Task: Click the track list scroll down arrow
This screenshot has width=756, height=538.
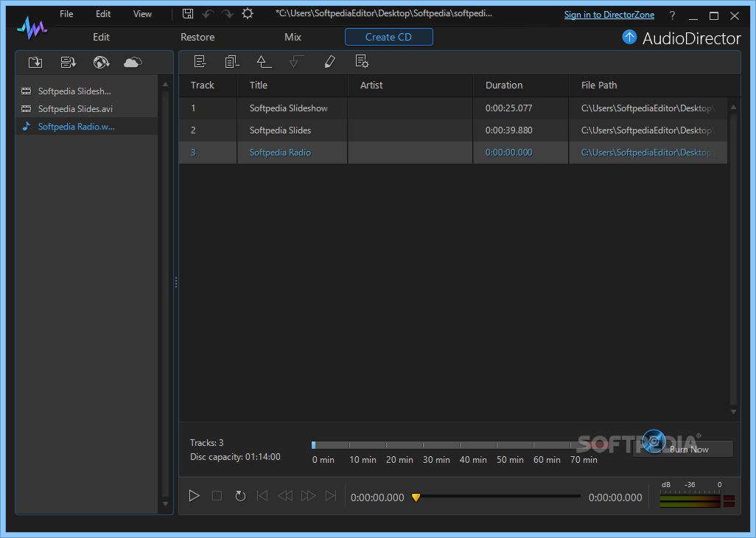Action: point(733,412)
